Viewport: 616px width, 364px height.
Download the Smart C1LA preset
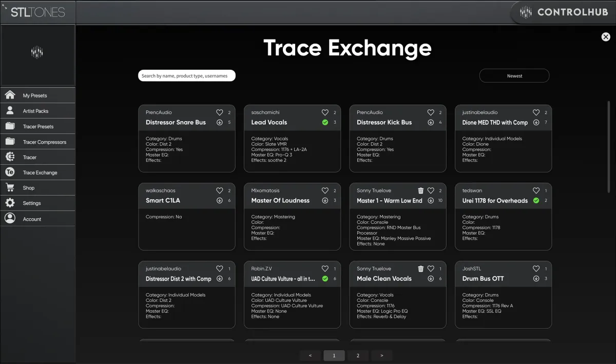point(220,200)
